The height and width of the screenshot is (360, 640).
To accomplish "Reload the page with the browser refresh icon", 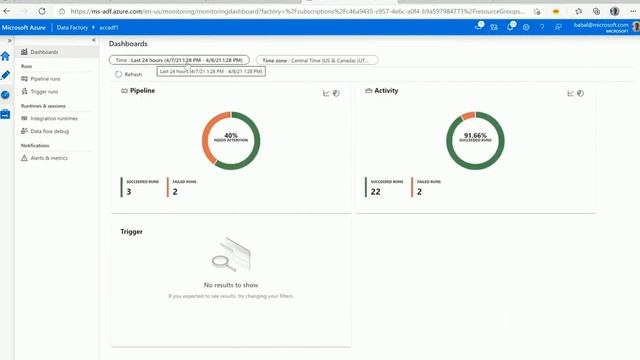I will [42, 11].
